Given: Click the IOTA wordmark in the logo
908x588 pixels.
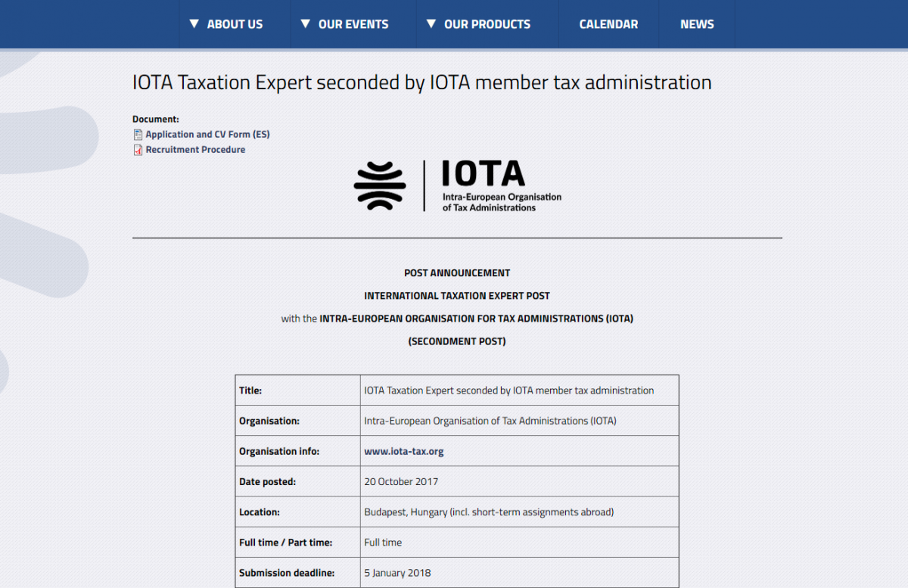Looking at the screenshot, I should tap(483, 174).
